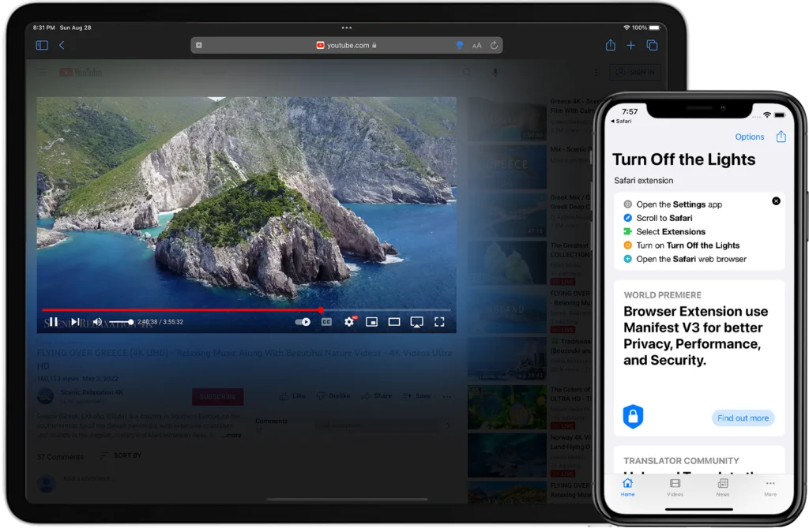Reload the youtube.com page

click(494, 45)
